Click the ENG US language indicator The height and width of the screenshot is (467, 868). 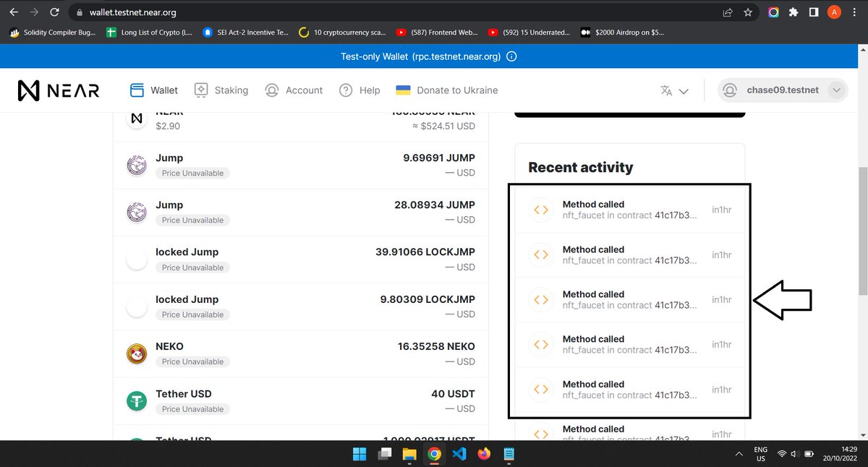pos(761,454)
